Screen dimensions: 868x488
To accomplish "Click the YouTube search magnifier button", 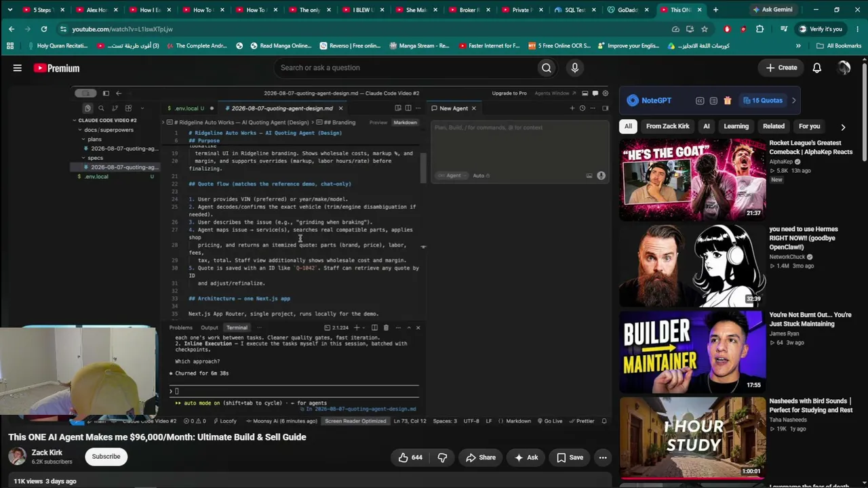I will click(547, 68).
